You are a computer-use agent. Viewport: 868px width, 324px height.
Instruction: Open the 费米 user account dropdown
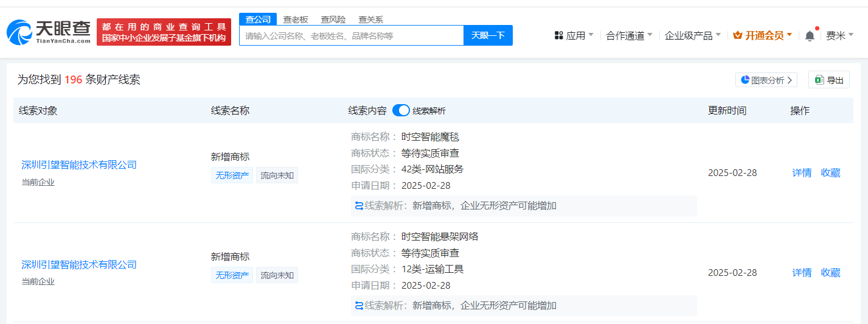click(x=839, y=36)
